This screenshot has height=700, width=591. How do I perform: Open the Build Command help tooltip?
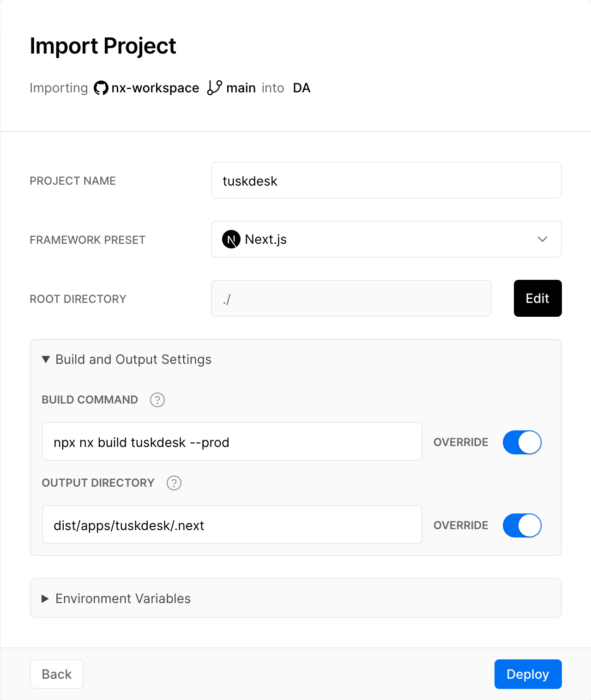point(157,400)
